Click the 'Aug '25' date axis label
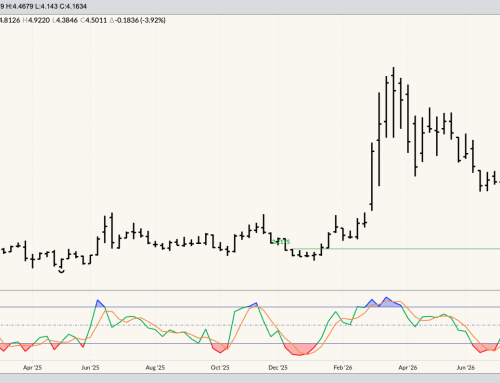This screenshot has height=383, width=500. (x=155, y=368)
